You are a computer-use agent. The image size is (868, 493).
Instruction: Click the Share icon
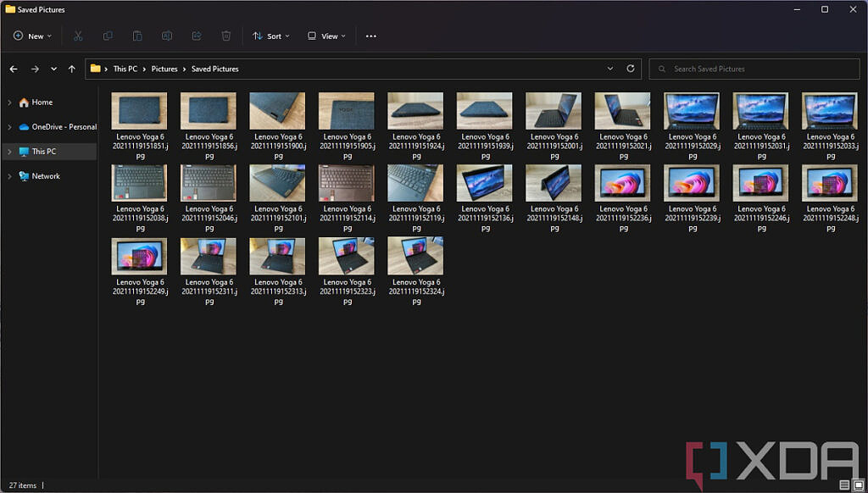(197, 36)
